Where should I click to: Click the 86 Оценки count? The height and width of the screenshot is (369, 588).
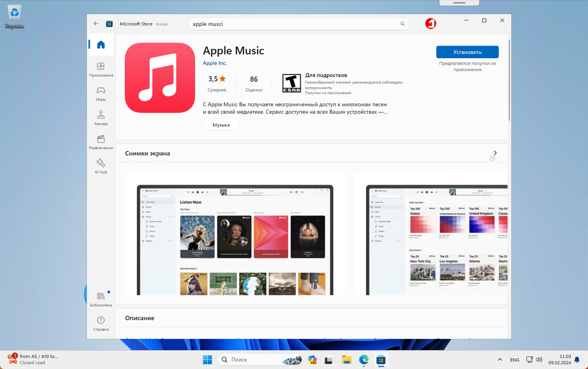click(254, 83)
